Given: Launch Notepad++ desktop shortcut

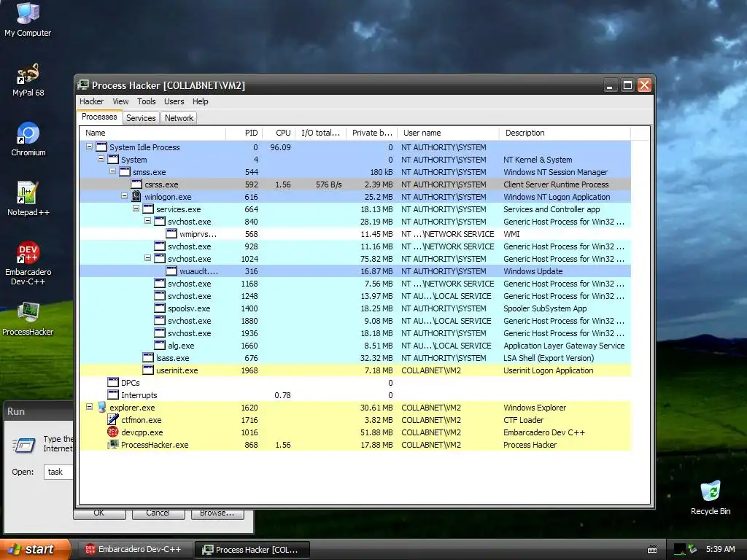Looking at the screenshot, I should click(x=28, y=199).
